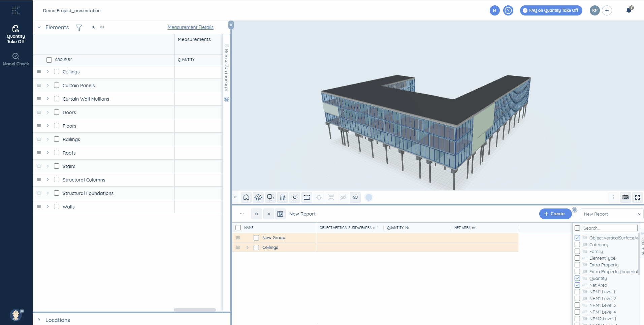The height and width of the screenshot is (325, 644).
Task: Expand the Roofs group
Action: pyautogui.click(x=48, y=153)
